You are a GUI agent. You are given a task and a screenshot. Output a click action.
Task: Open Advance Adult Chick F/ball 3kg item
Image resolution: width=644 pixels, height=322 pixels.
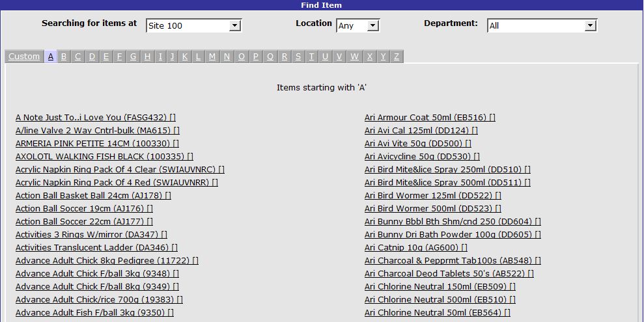click(97, 274)
